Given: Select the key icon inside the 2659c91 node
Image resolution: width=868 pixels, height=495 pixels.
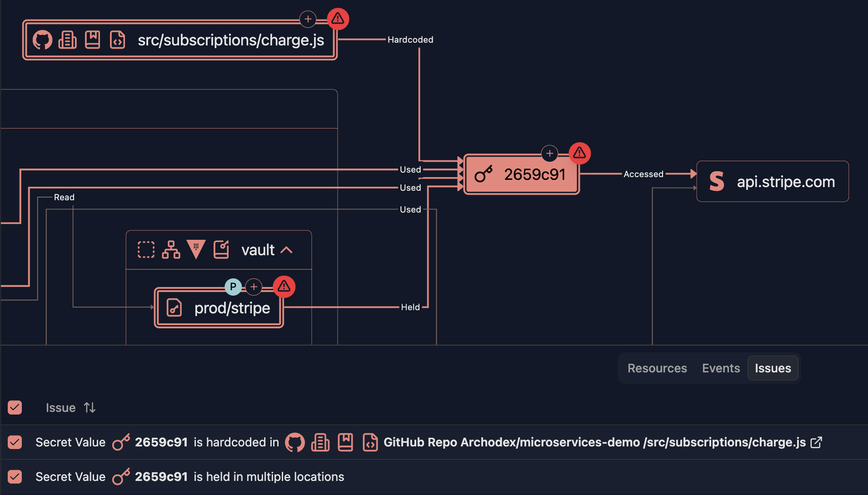Looking at the screenshot, I should tap(483, 174).
